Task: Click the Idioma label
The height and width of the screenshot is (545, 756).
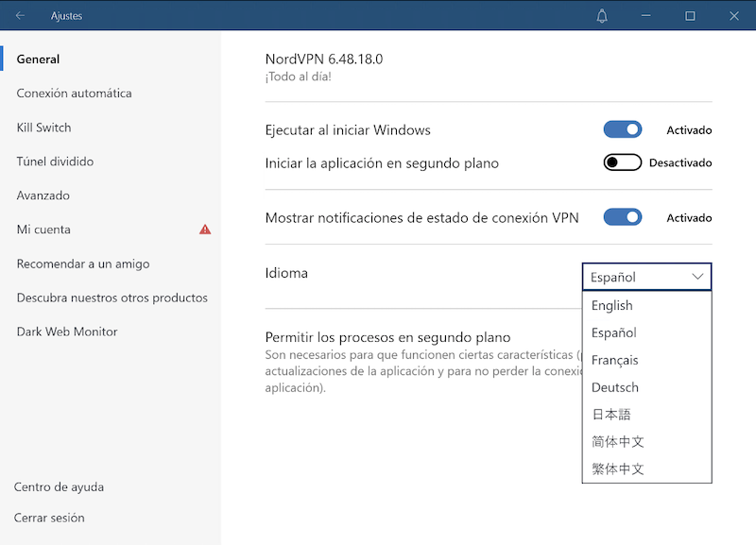Action: pos(286,273)
